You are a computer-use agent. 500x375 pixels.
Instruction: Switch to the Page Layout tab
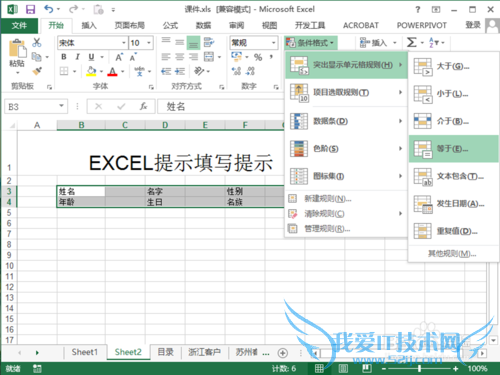(x=130, y=25)
